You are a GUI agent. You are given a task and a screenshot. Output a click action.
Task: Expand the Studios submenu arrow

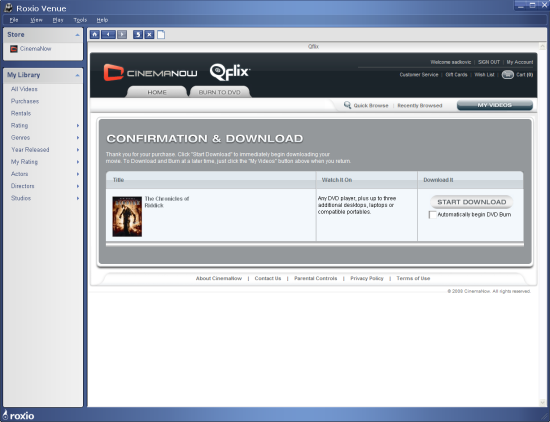click(78, 198)
